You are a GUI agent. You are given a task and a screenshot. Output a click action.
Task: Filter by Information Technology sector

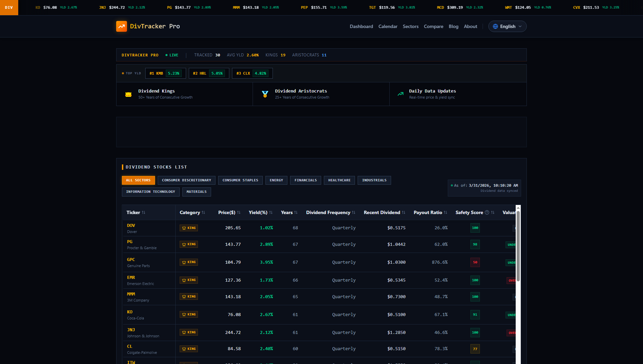(151, 192)
